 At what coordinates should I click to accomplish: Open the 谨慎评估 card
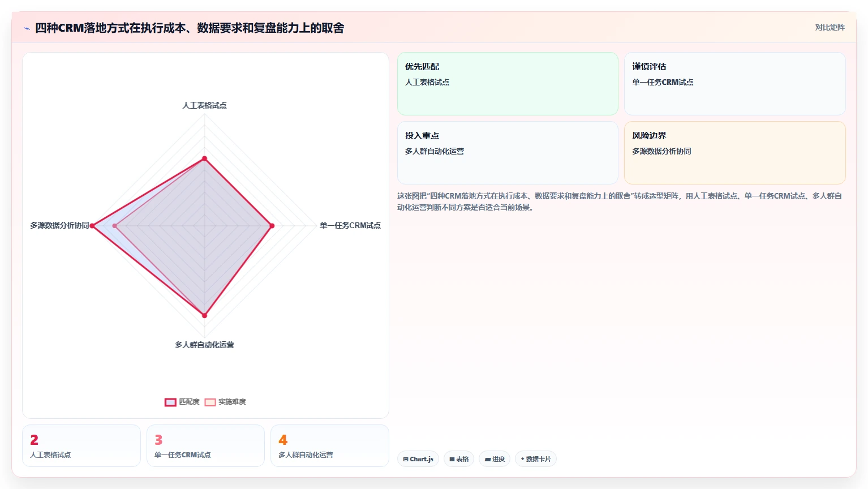pyautogui.click(x=735, y=84)
